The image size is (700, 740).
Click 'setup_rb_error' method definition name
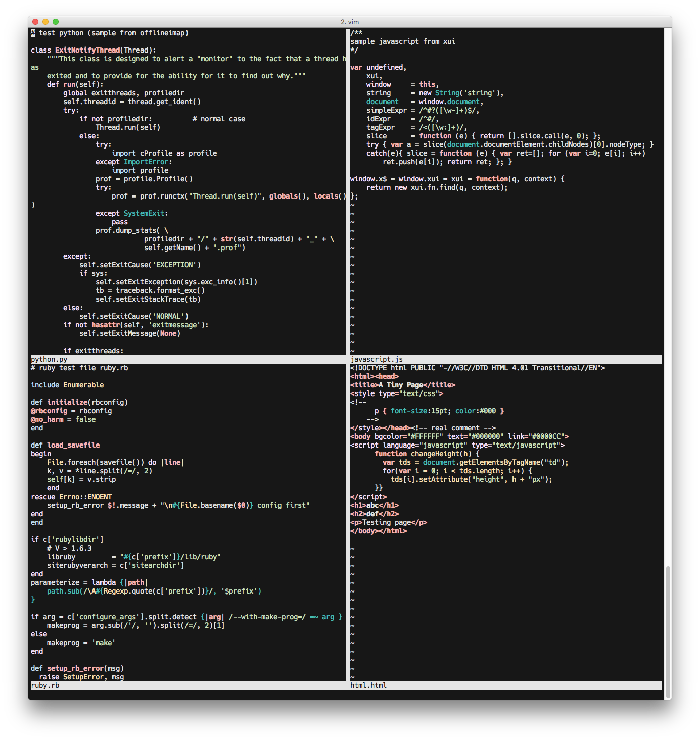coord(75,668)
